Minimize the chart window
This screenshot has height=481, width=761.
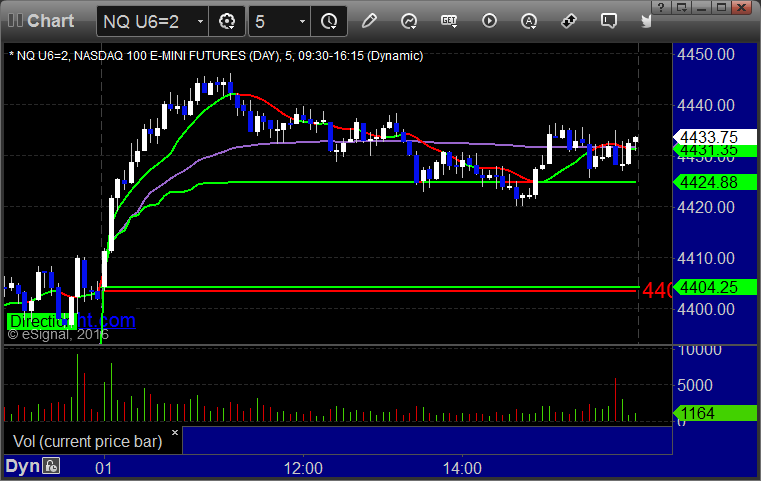coord(701,7)
